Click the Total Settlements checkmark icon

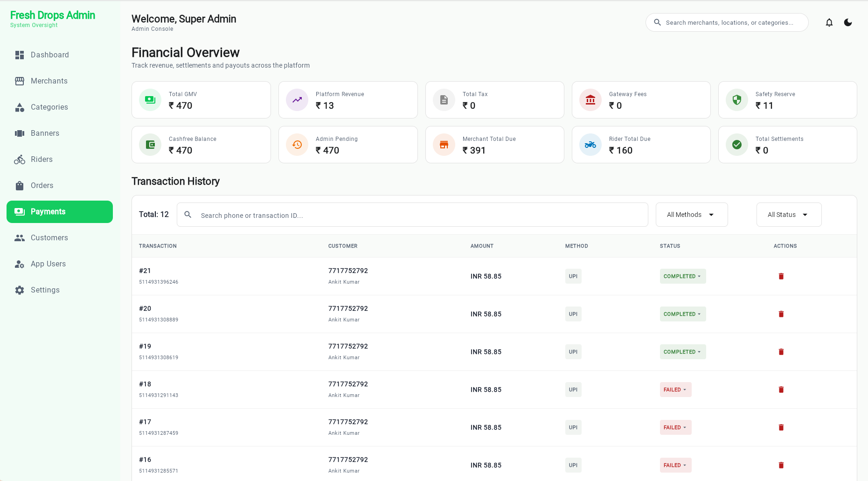click(x=737, y=145)
